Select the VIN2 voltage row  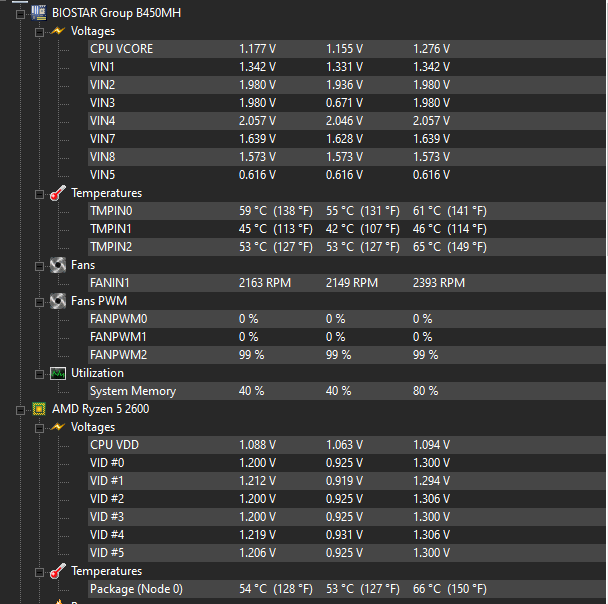click(x=347, y=85)
